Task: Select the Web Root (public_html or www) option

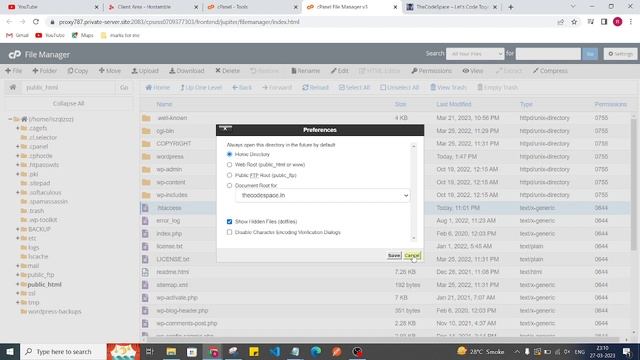Action: (x=229, y=164)
